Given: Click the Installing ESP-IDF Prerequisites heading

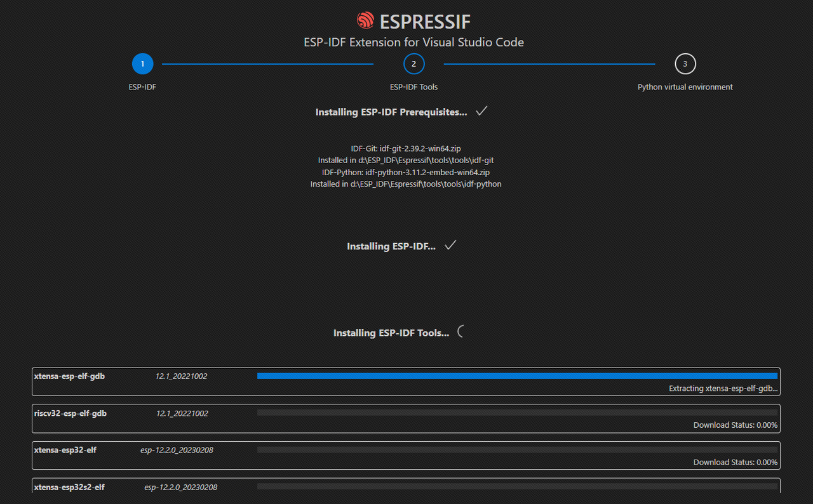Looking at the screenshot, I should [x=391, y=112].
